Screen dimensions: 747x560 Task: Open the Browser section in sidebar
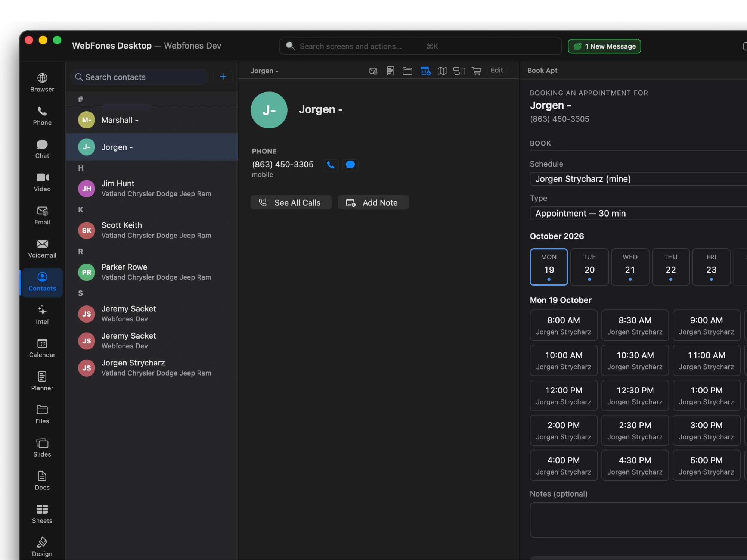coord(42,83)
